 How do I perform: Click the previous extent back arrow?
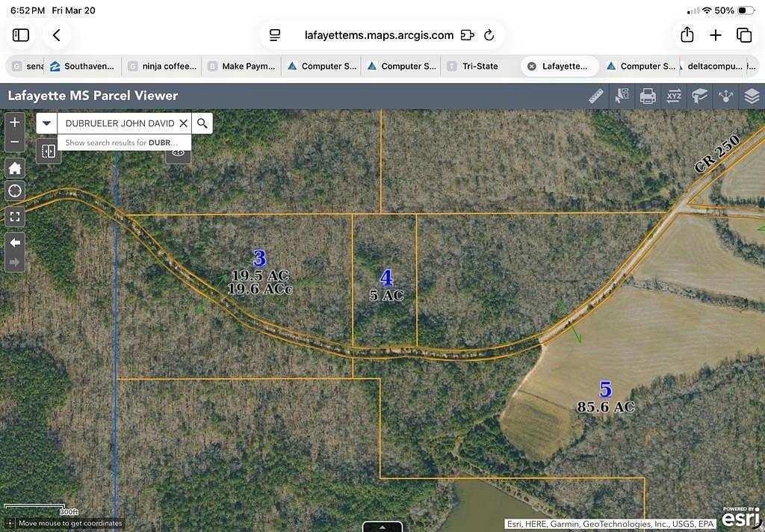(x=15, y=242)
